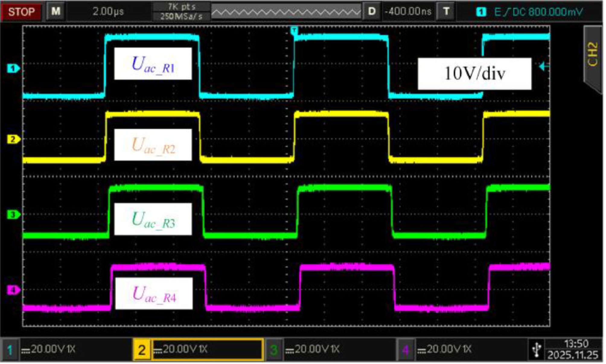Click the 7K pts memory depth readout
The image size is (606, 364).
[x=181, y=7]
